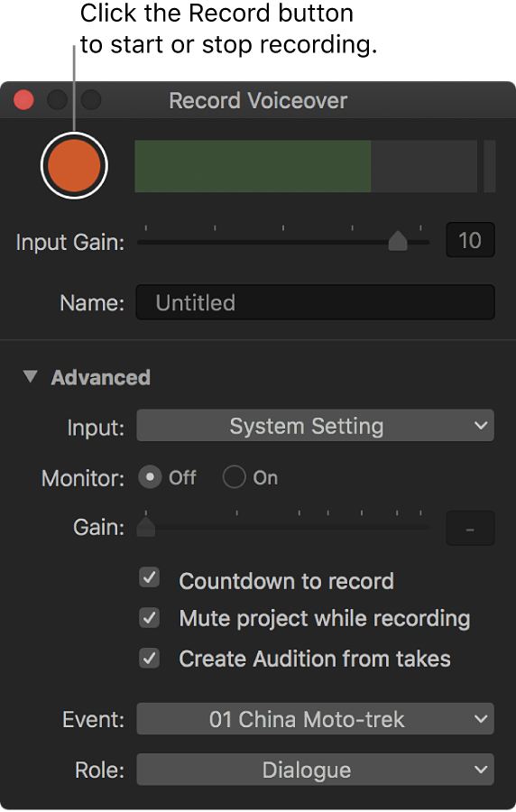This screenshot has height=812, width=516.
Task: Click the dimmed minimize window button
Action: click(57, 100)
